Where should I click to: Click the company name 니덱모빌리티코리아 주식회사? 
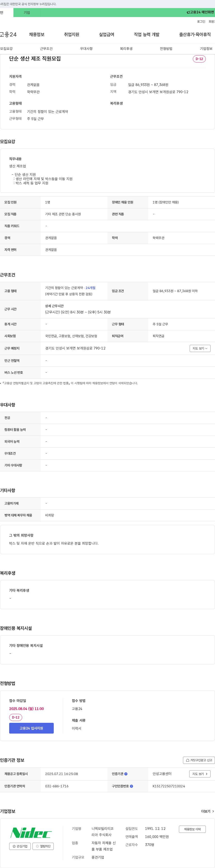tap(102, 831)
